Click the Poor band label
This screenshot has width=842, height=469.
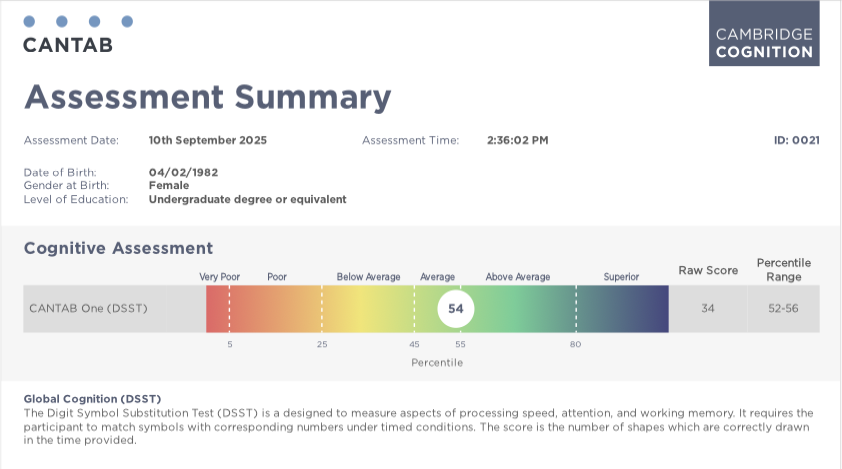pyautogui.click(x=277, y=277)
